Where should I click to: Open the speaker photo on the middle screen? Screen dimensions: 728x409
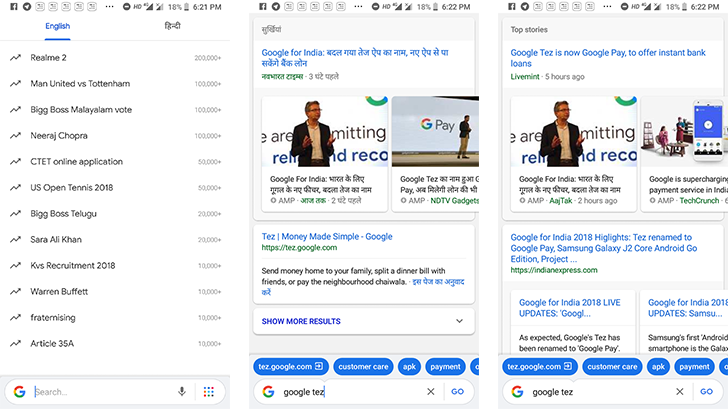[325, 131]
